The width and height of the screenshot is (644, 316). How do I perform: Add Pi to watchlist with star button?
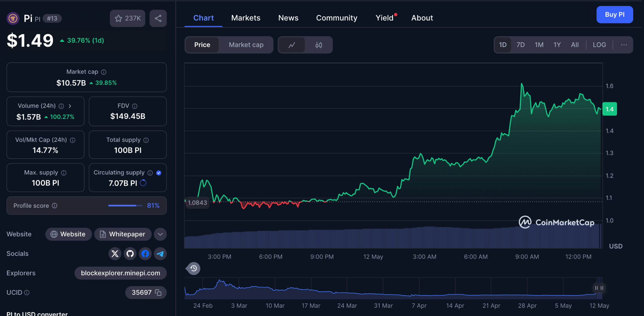127,18
